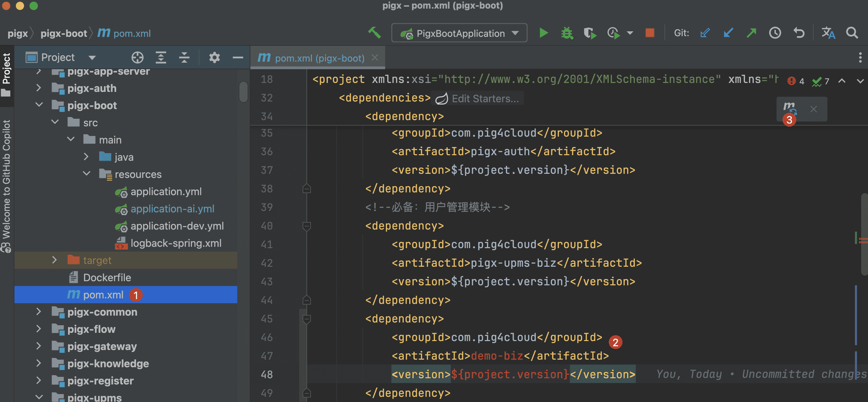This screenshot has height=402, width=868.
Task: Expand the target folder
Action: click(x=54, y=260)
